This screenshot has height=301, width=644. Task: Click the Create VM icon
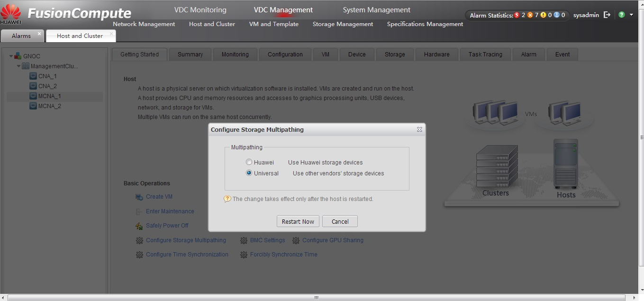(139, 197)
